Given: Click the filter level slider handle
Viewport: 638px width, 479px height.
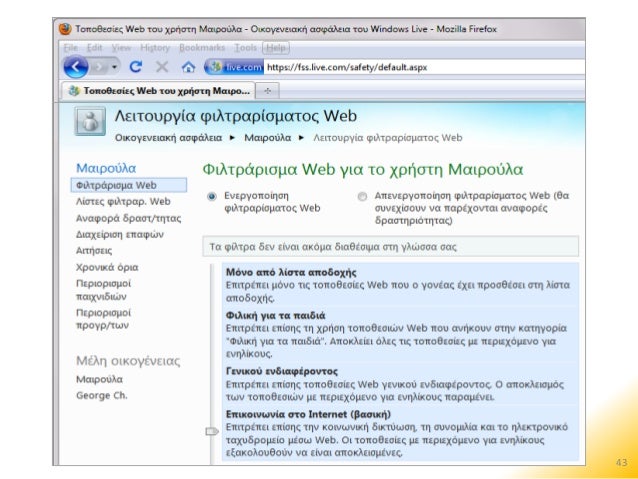Looking at the screenshot, I should click(x=212, y=431).
